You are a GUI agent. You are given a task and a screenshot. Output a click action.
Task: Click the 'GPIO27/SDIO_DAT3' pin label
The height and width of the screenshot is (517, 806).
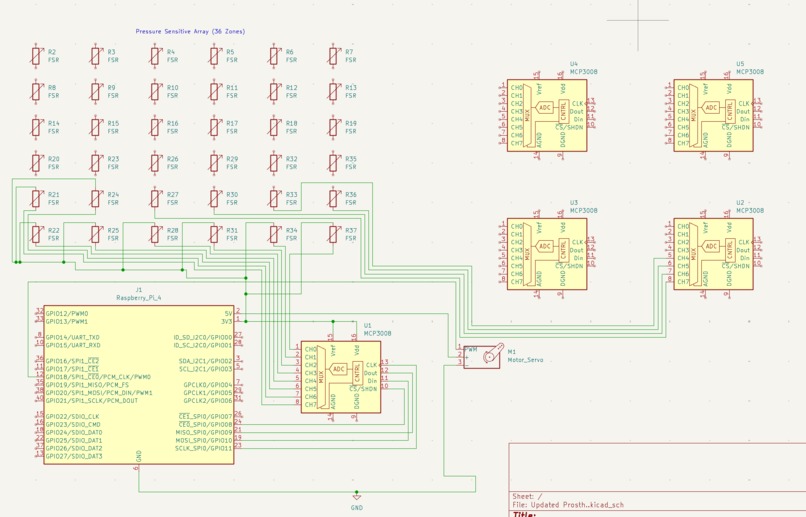[x=74, y=456]
